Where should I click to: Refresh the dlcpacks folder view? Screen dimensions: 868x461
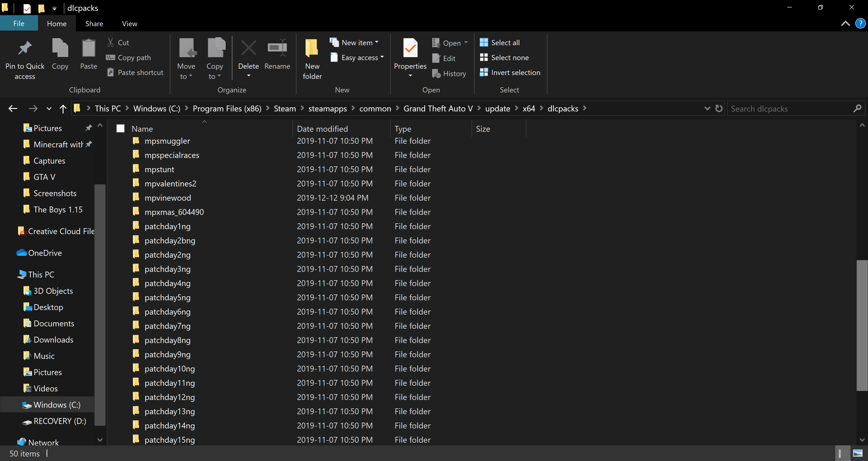(719, 108)
